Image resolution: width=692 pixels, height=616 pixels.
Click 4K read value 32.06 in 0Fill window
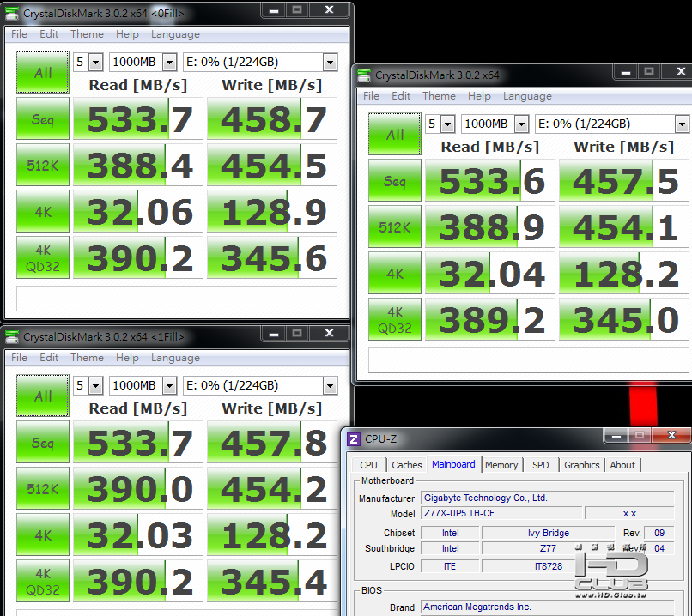point(138,211)
